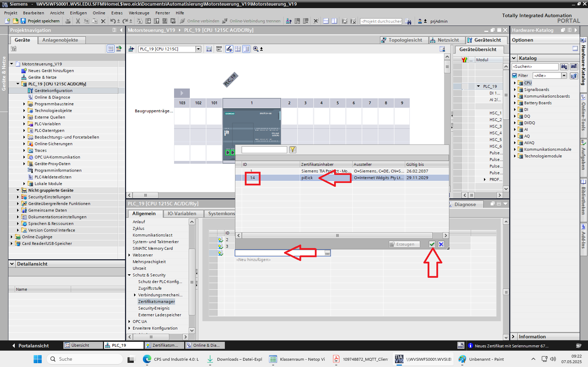Click the go-to-network-view icon beside device dropdown
The width and height of the screenshot is (588, 367).
coord(131,49)
